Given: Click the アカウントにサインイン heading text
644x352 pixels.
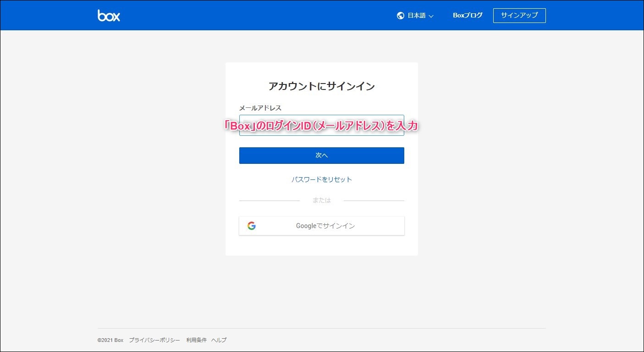Looking at the screenshot, I should click(321, 86).
